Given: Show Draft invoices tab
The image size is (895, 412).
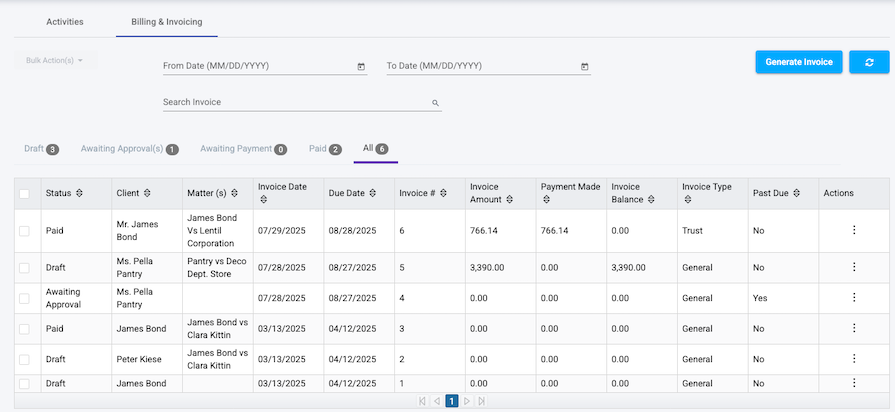Looking at the screenshot, I should [x=41, y=149].
